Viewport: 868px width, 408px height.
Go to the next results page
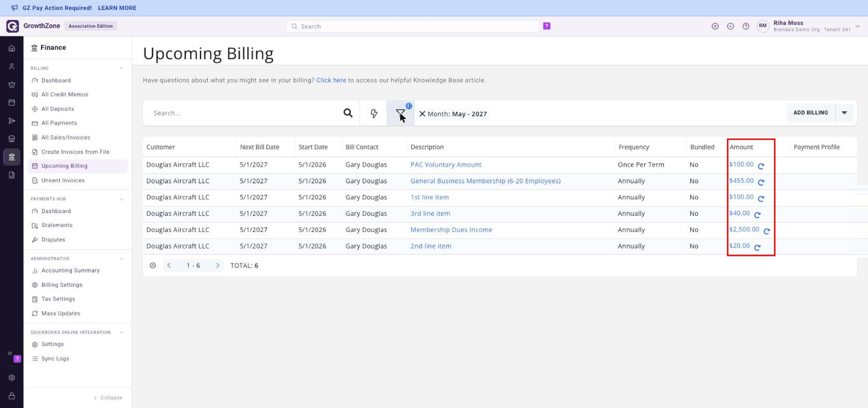(x=218, y=266)
